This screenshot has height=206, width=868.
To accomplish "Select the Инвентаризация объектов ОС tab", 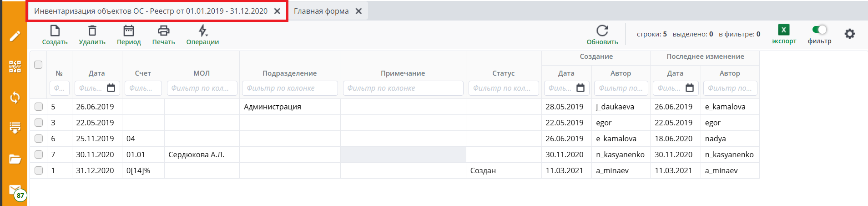I will pos(151,11).
